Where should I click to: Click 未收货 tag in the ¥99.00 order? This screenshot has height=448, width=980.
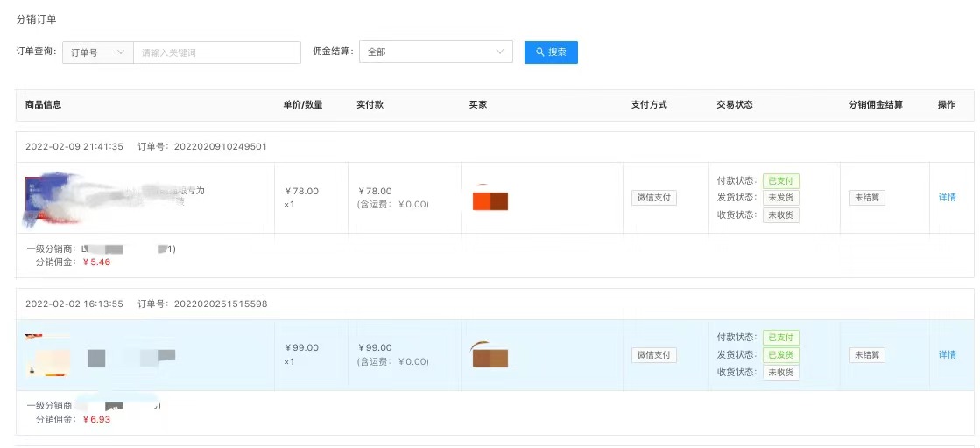(x=780, y=373)
